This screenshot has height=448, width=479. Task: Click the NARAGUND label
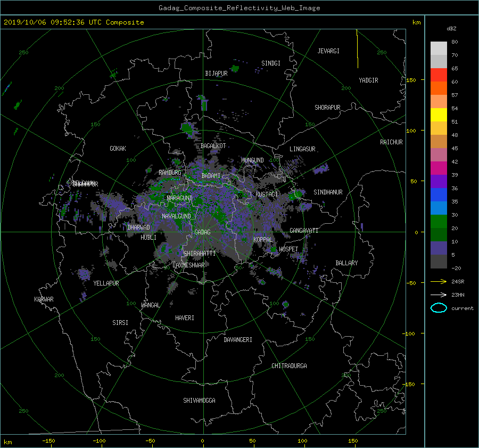pos(180,198)
